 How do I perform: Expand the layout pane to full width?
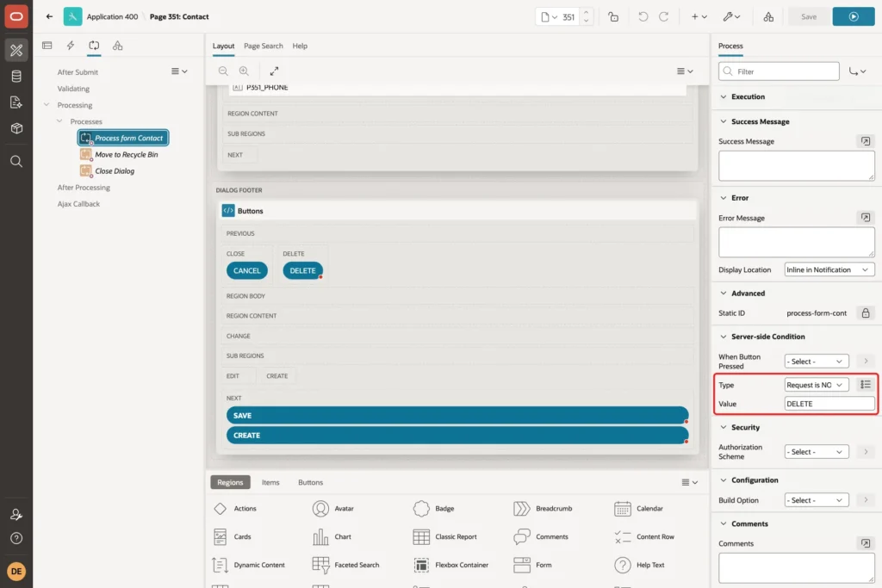[274, 71]
